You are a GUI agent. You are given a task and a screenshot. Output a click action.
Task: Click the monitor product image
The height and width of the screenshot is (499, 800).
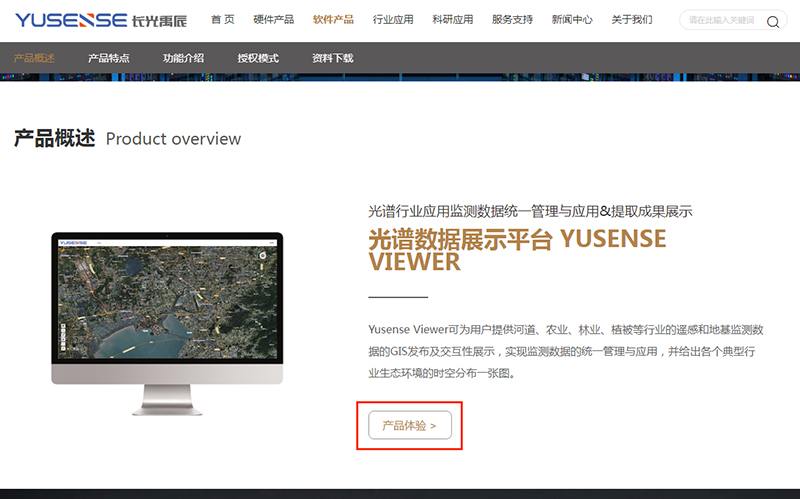pyautogui.click(x=167, y=323)
